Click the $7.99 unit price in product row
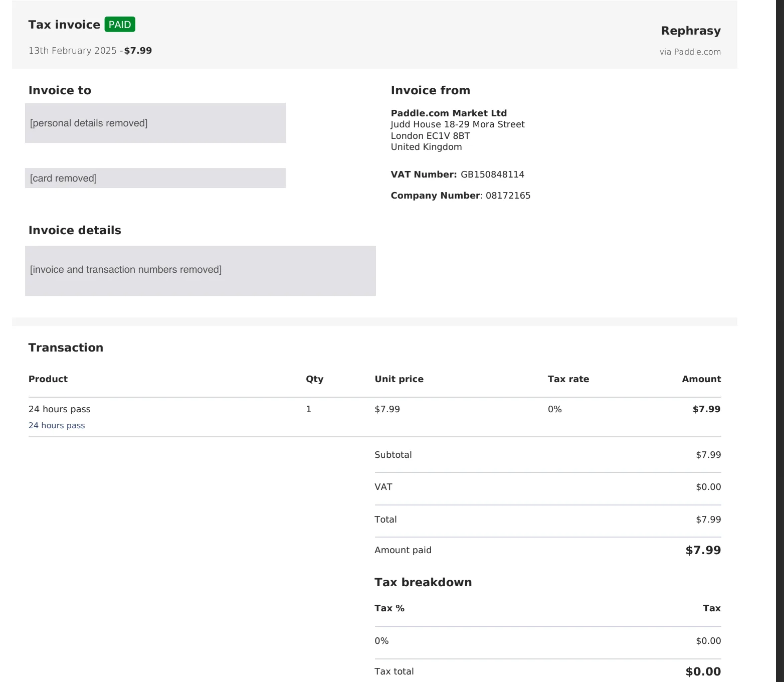Screen dimensions: 784x682 (387, 409)
